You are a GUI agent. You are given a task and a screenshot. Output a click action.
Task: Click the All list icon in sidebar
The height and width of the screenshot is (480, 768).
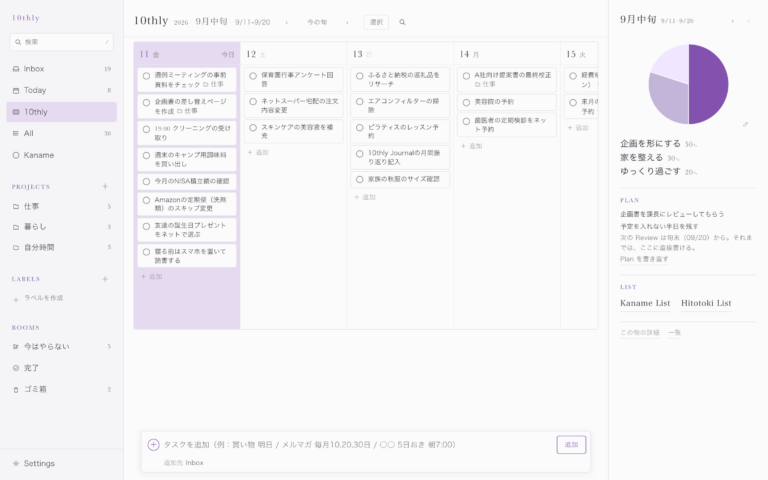(16, 133)
